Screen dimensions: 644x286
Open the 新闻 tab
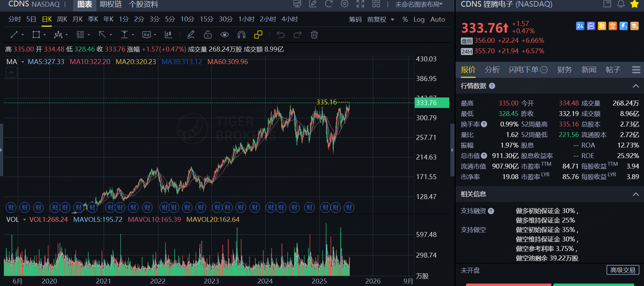(x=589, y=70)
